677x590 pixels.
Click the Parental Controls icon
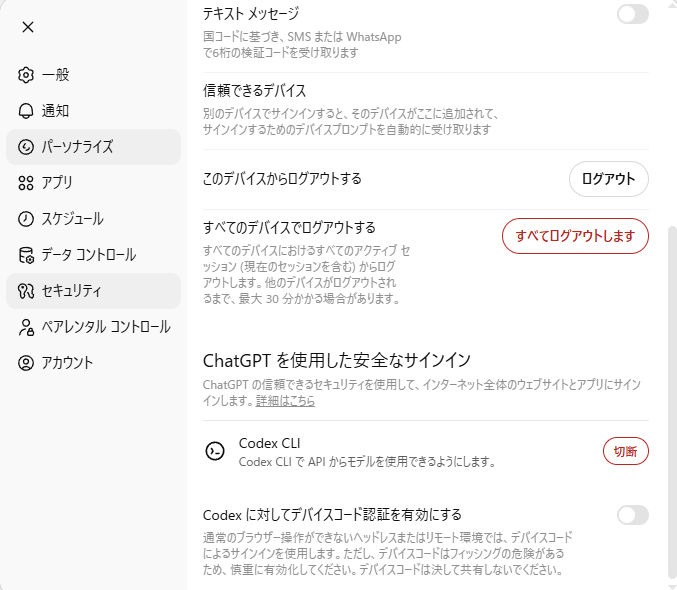pyautogui.click(x=26, y=327)
